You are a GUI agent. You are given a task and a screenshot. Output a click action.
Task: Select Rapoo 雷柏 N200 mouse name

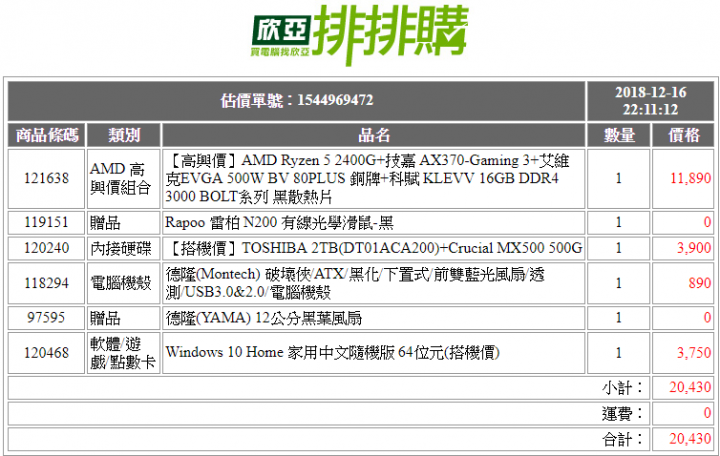pyautogui.click(x=279, y=223)
